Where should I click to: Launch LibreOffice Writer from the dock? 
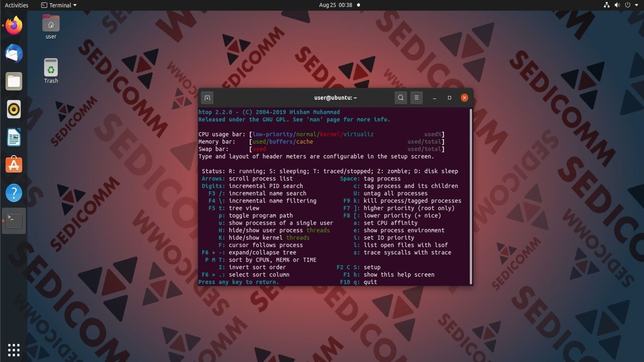14,137
